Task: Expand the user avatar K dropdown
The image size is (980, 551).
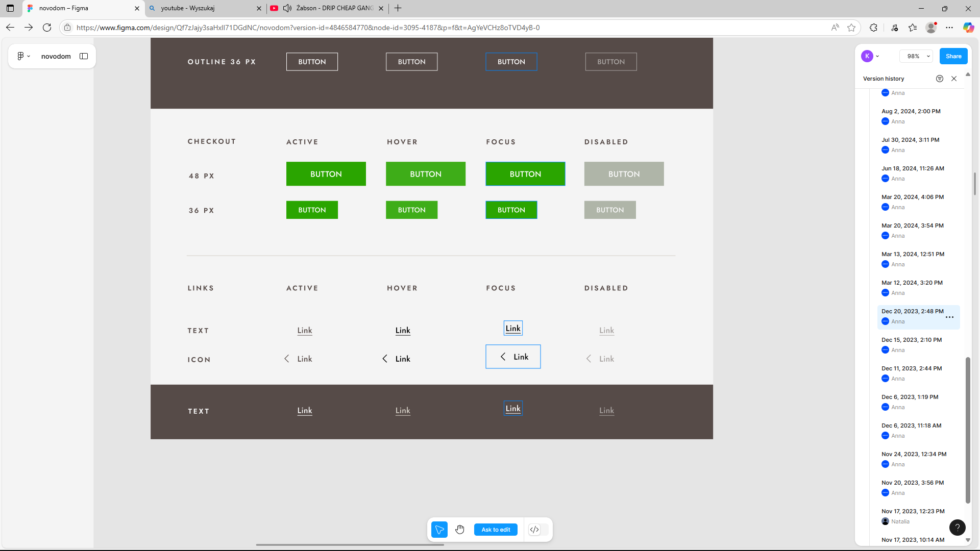Action: (x=870, y=56)
